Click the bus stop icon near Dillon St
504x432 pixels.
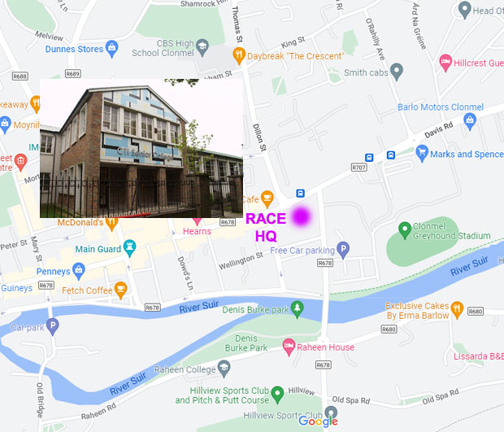pyautogui.click(x=300, y=194)
